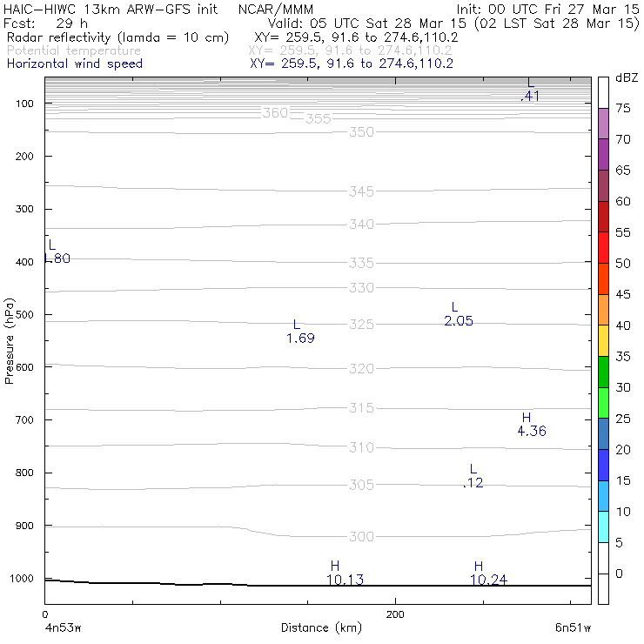Screen dimensions: 644x644
Task: Click the 315 contour label
Action: (361, 408)
